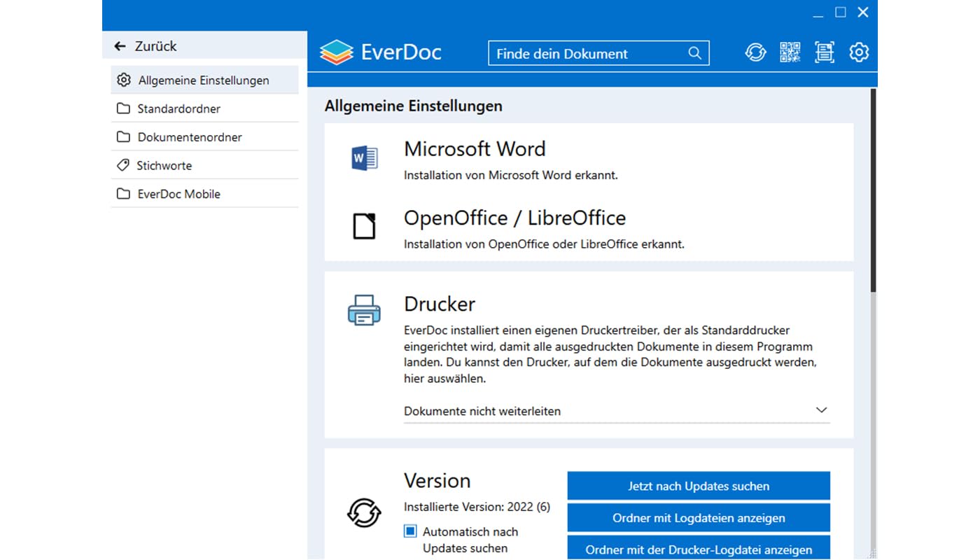Screen dimensions: 980x560
Task: Click the OpenOffice / LibreOffice document icon
Action: click(364, 226)
